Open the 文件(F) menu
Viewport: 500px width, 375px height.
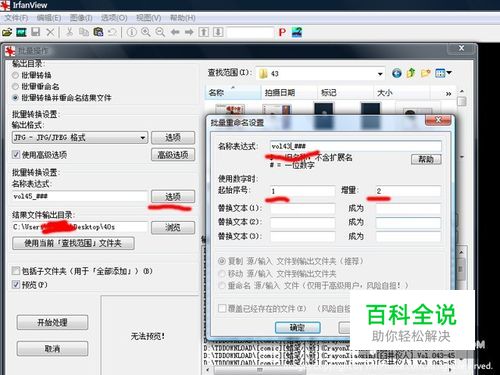[x=16, y=18]
